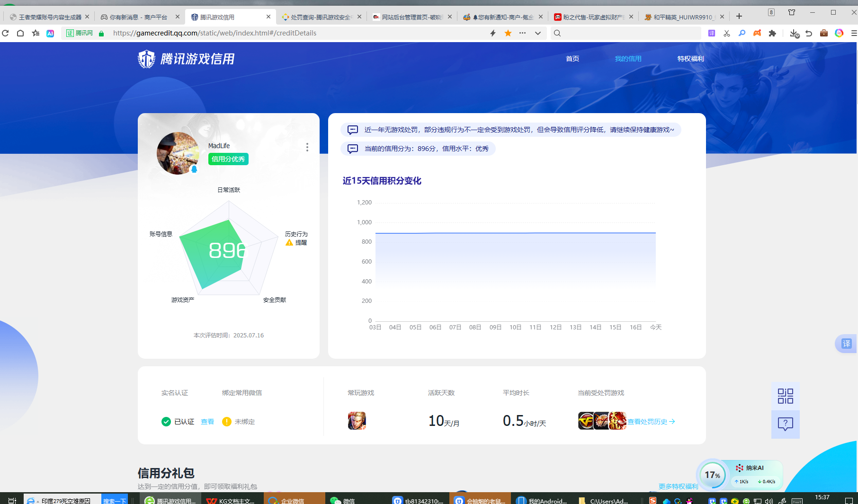Close the 腾讯游戏信用 tab
This screenshot has height=504, width=858.
(x=268, y=17)
